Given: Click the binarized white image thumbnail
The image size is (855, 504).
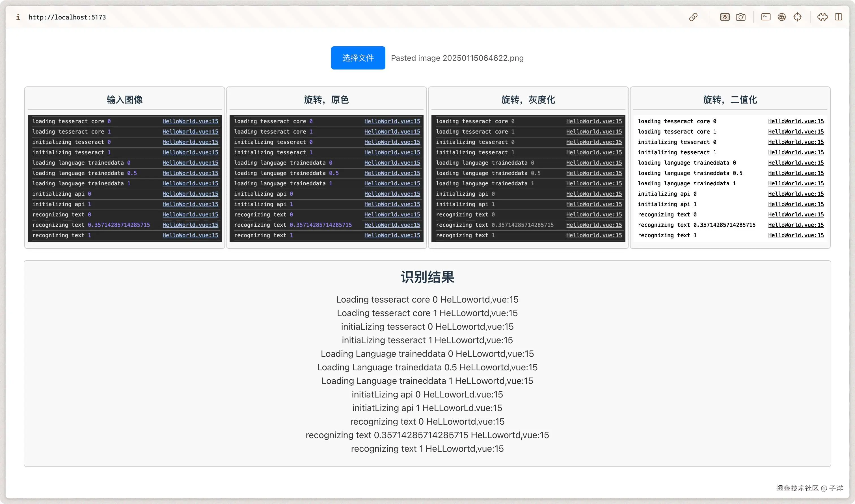Looking at the screenshot, I should click(x=730, y=178).
